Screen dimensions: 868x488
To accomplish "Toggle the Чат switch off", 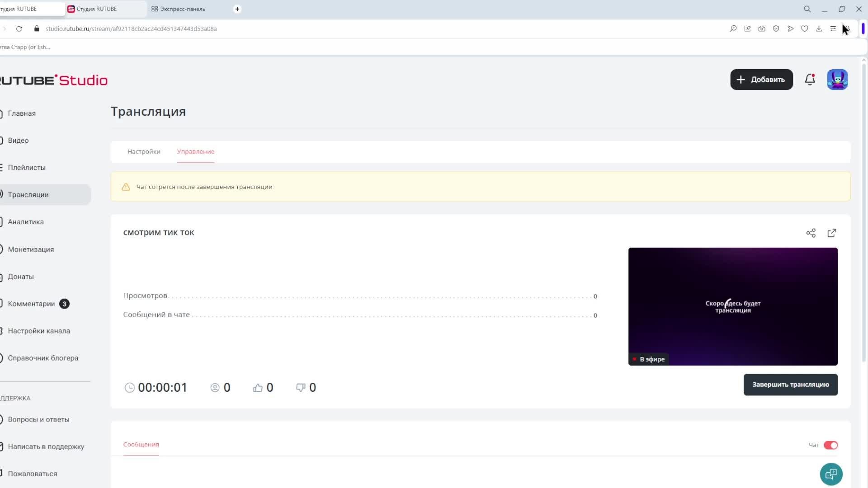I will point(830,445).
